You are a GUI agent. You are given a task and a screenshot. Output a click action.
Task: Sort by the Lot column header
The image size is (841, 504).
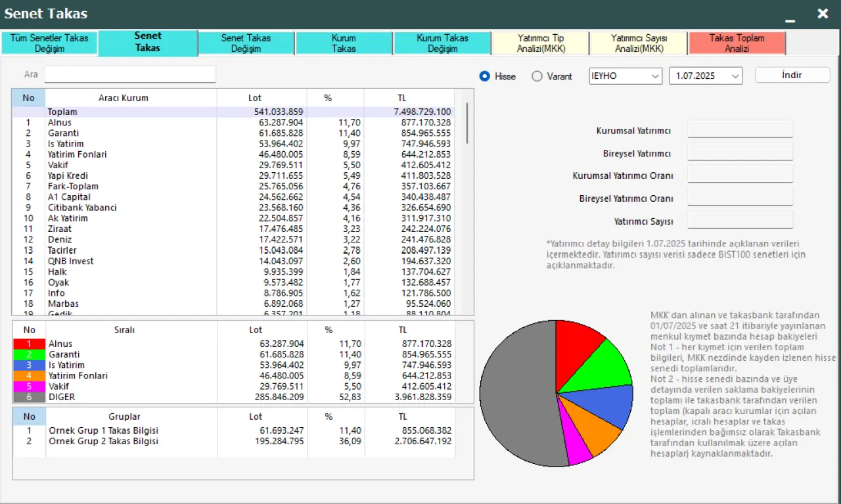point(254,98)
